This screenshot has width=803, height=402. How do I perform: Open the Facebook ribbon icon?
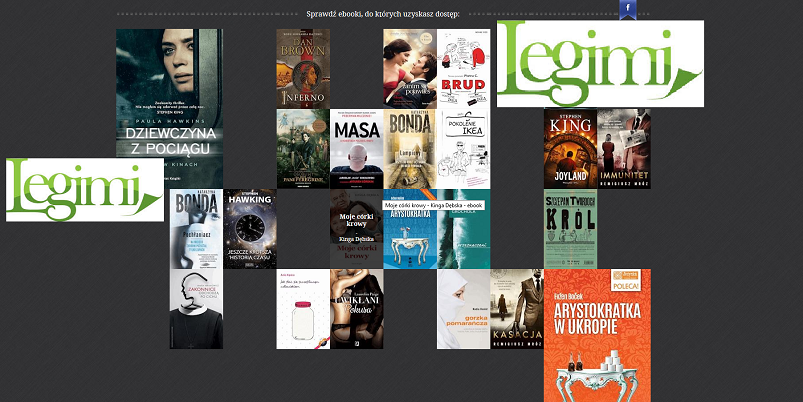628,9
